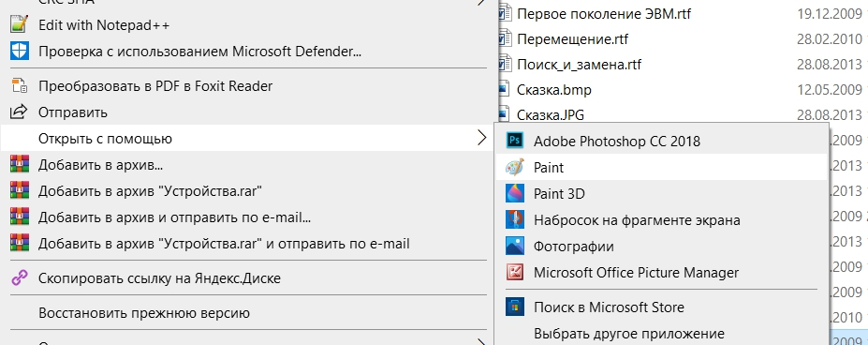Viewport: 868px width, 345px height.
Task: Select file Сказка.bmp in Explorer
Action: point(554,89)
